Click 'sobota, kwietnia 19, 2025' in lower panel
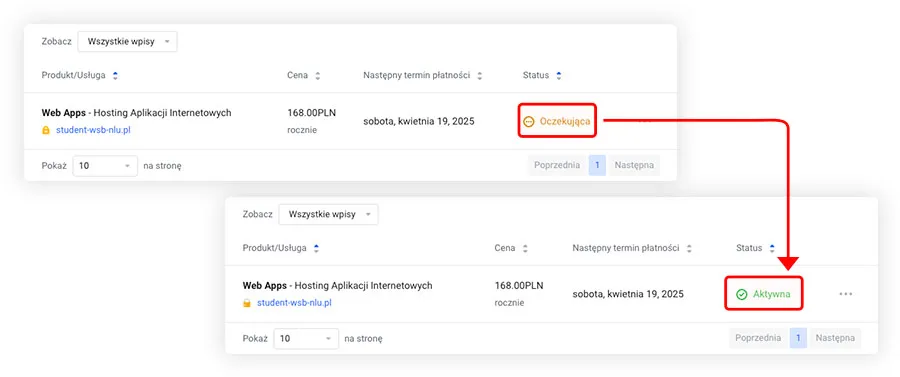Image resolution: width=900 pixels, height=377 pixels. 628,294
